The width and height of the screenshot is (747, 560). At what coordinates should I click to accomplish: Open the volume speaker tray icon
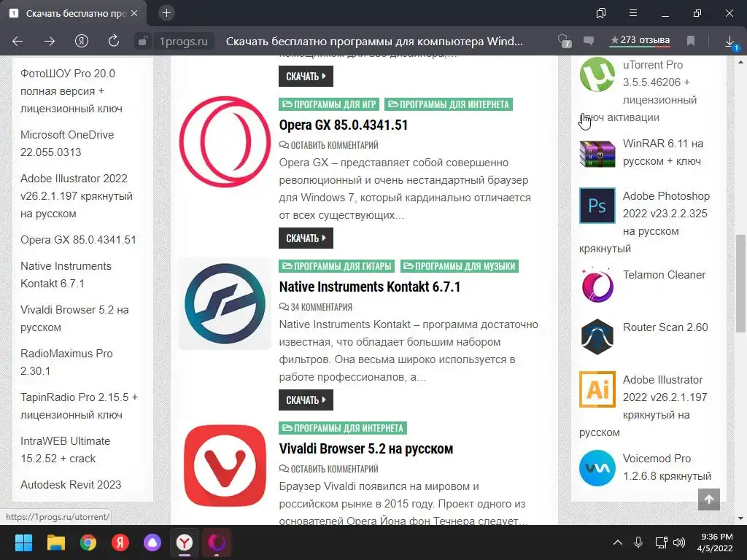tap(679, 542)
